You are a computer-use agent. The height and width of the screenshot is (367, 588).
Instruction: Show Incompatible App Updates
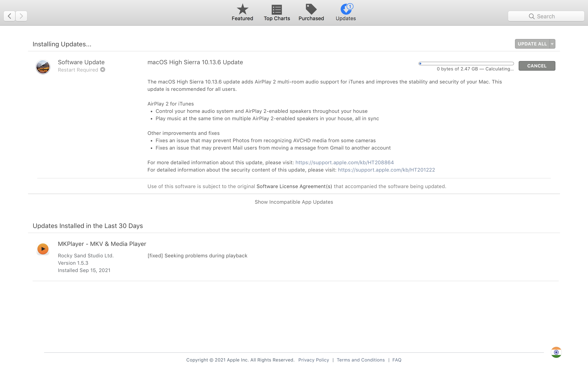pos(294,202)
